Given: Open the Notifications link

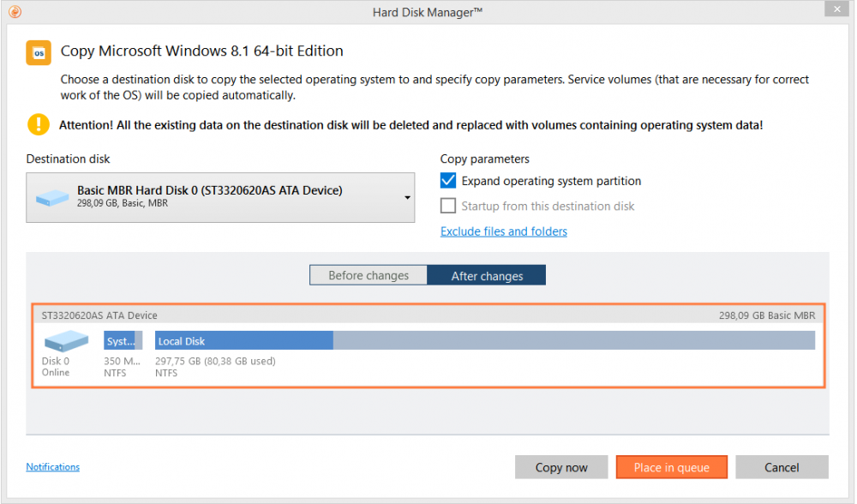Looking at the screenshot, I should (52, 466).
